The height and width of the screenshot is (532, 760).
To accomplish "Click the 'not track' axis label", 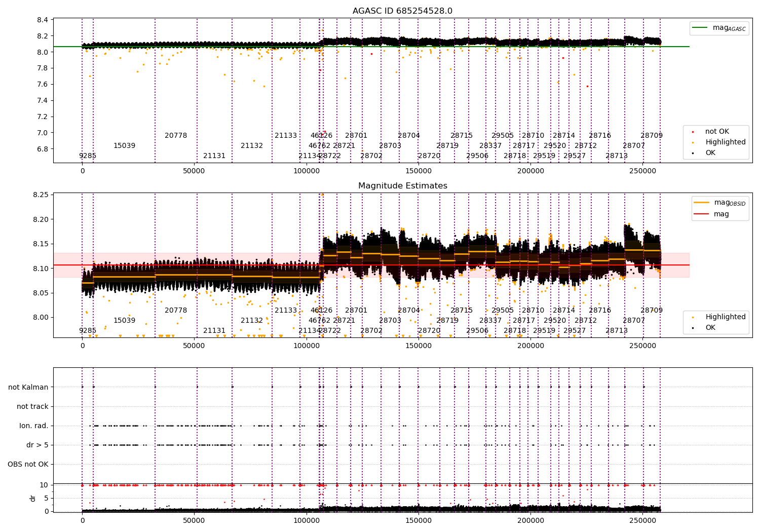I will (32, 406).
